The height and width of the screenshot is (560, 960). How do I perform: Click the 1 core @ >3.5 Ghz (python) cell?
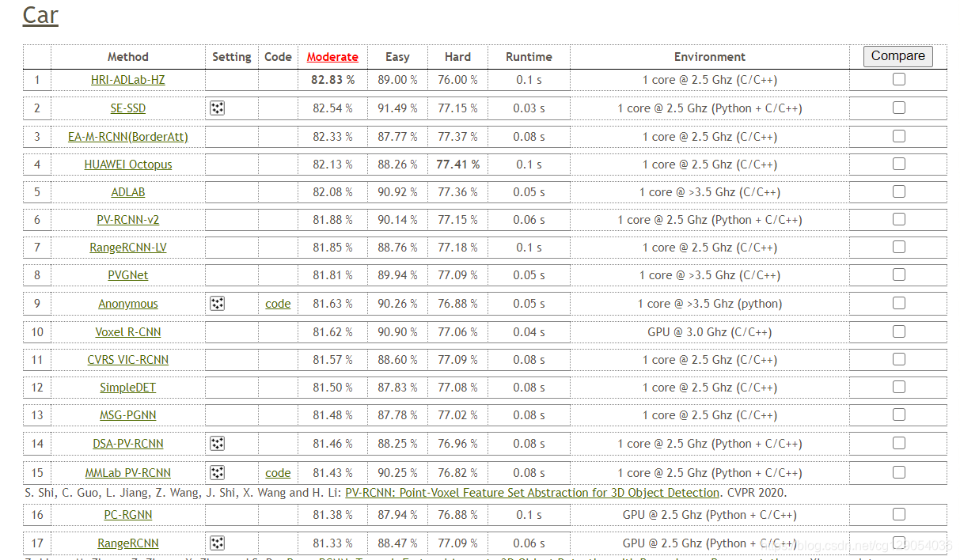tap(710, 304)
